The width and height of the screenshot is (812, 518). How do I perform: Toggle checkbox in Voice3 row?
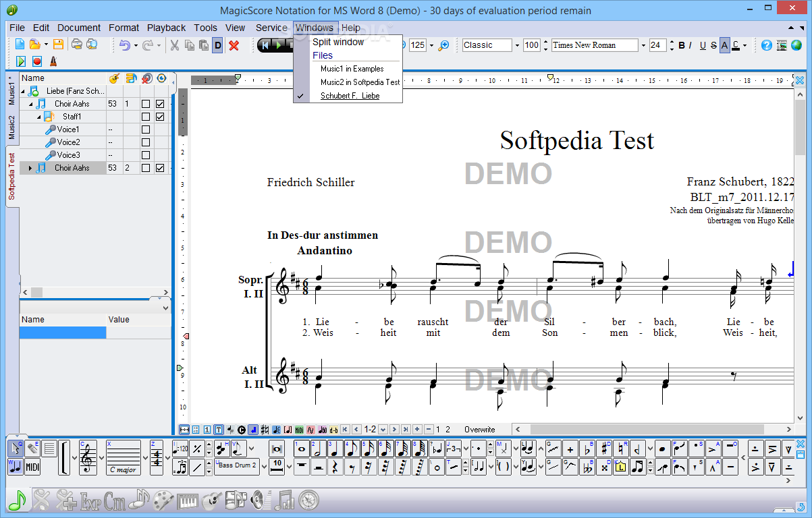(x=145, y=155)
